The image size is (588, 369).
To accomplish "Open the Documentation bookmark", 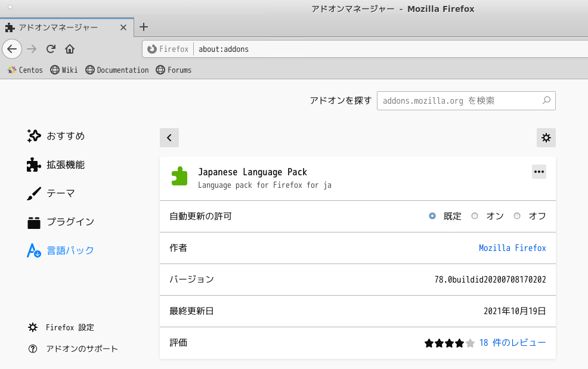I will pyautogui.click(x=117, y=70).
